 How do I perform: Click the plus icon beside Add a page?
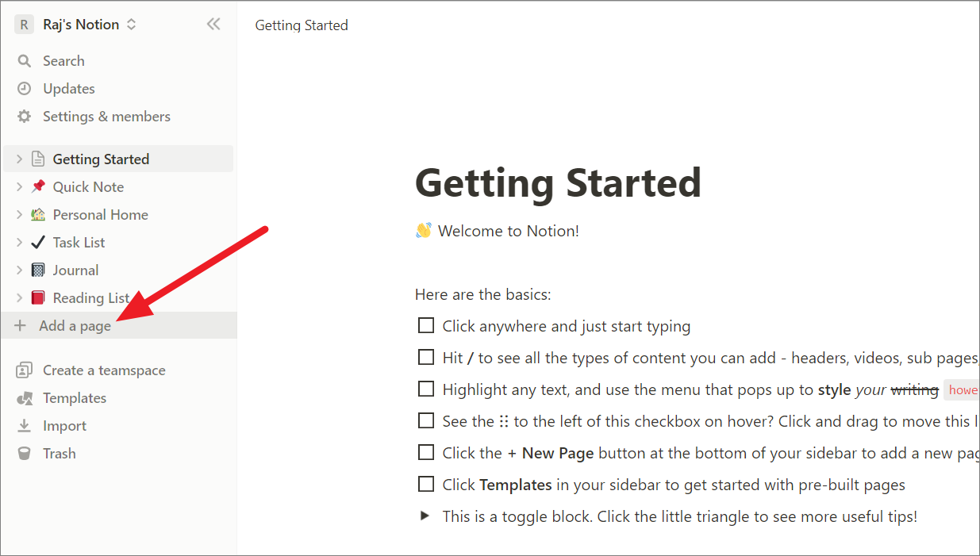[20, 326]
